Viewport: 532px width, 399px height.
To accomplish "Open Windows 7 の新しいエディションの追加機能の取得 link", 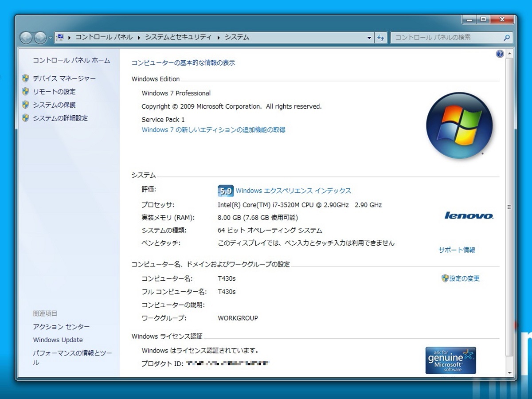I will click(213, 130).
